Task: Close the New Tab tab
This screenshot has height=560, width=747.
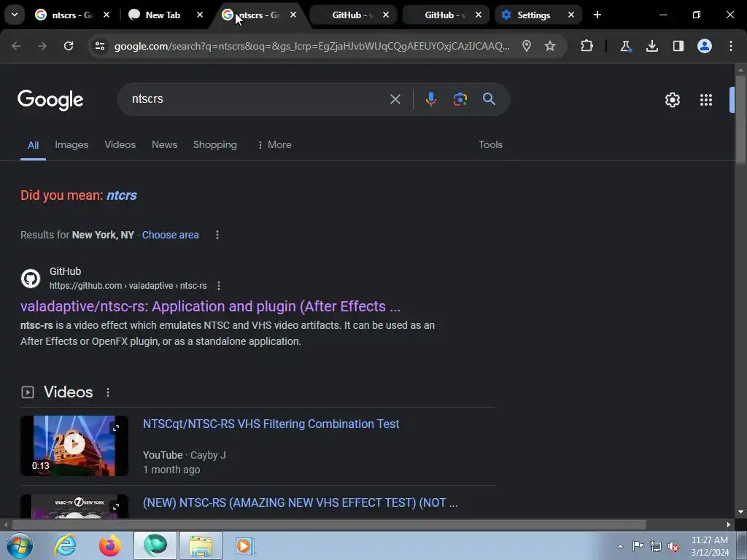Action: click(200, 15)
